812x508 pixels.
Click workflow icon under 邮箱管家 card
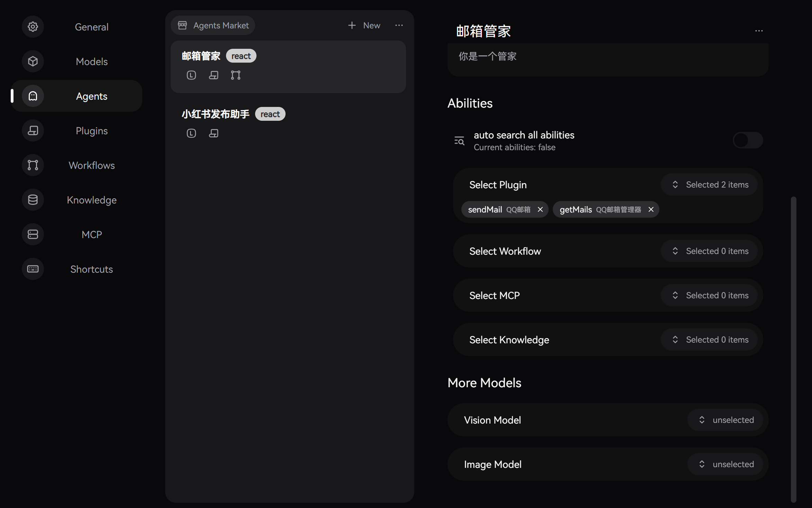236,75
